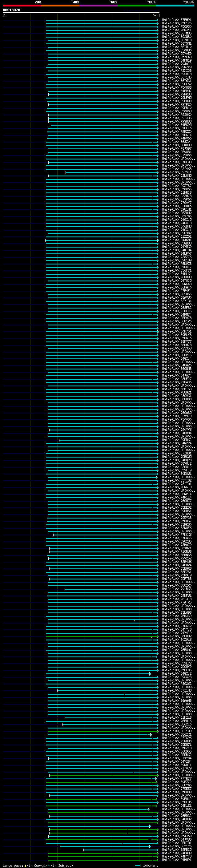The width and height of the screenshot is (197, 868).
Task: Open entry UniRef100_Q6DRE6
Action: pos(176,355)
